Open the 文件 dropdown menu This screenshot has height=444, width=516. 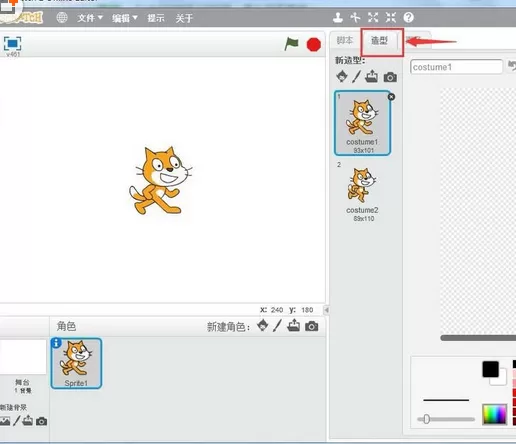[90, 18]
